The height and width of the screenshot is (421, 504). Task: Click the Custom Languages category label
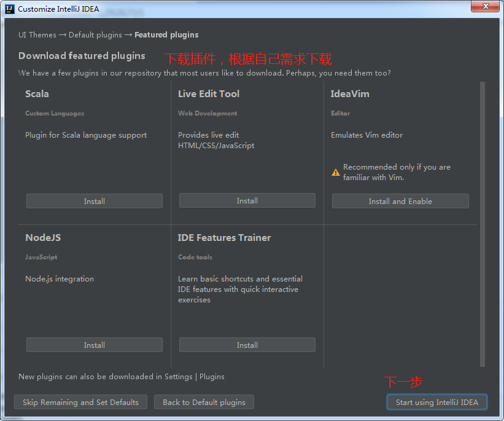coord(55,113)
